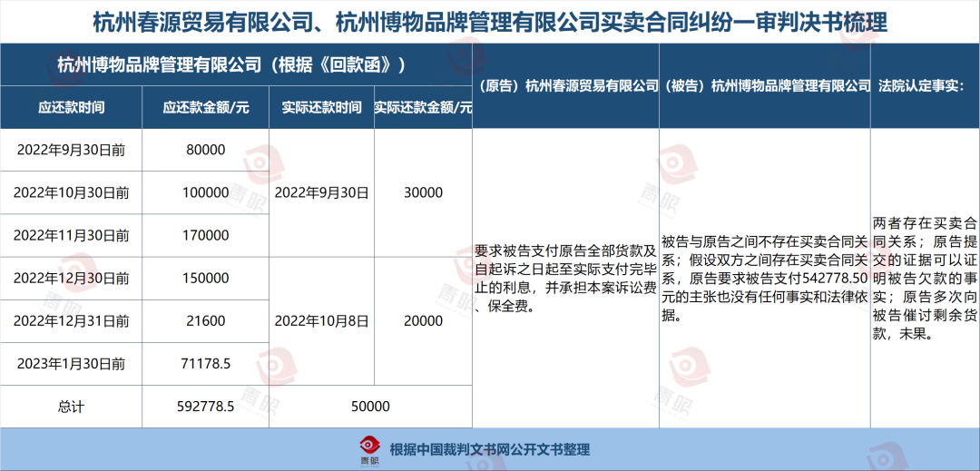This screenshot has width=980, height=471.
Task: Click the 应还款金额/元 column header
Action: [x=206, y=107]
